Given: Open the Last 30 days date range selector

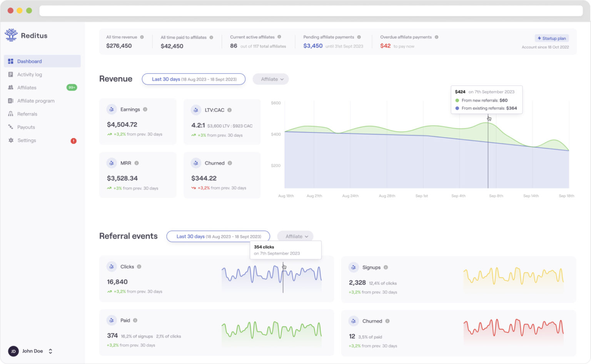Looking at the screenshot, I should click(x=194, y=79).
